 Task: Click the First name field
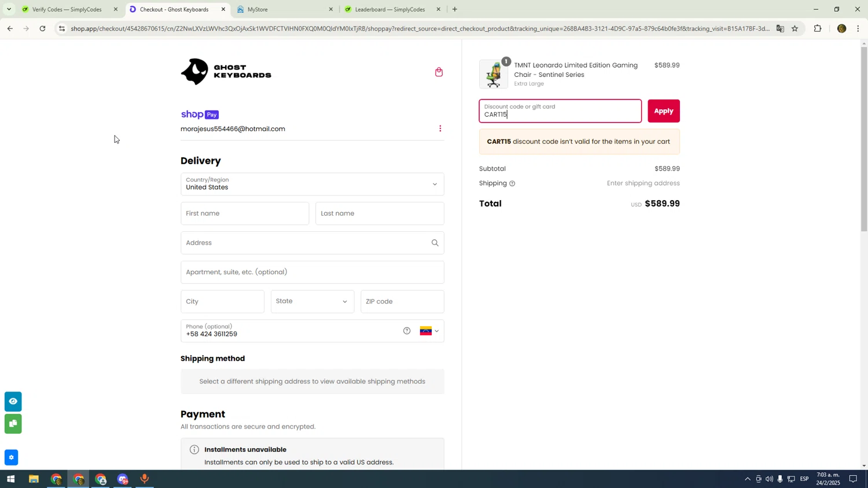245,214
